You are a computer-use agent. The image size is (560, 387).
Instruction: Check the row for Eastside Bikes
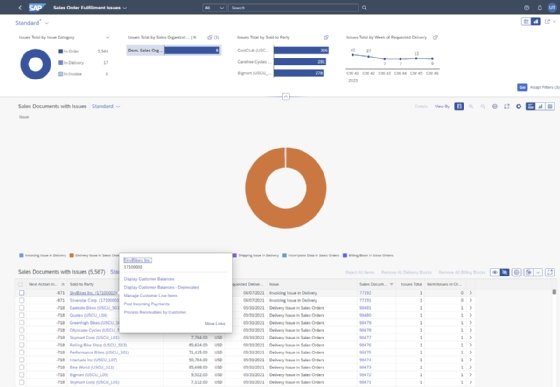coord(22,308)
